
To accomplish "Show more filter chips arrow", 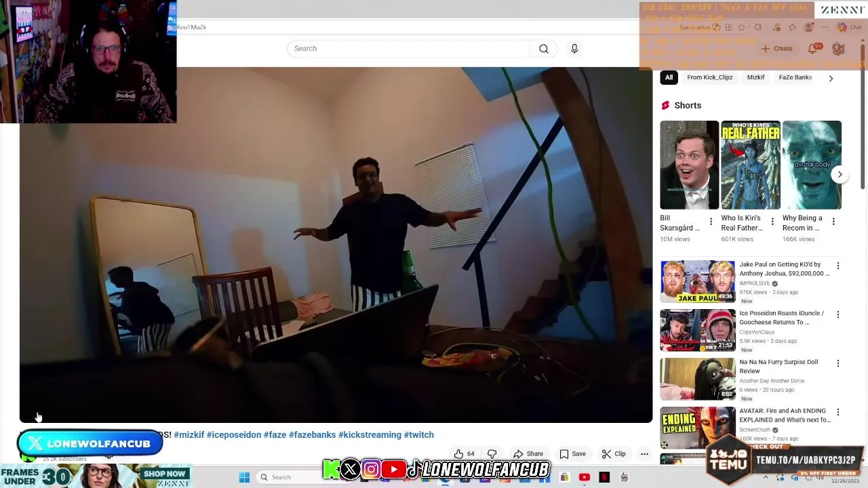I will click(831, 78).
